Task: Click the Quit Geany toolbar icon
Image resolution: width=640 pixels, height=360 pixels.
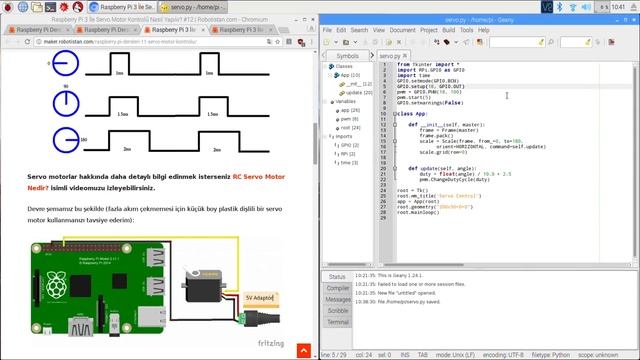Action: (x=611, y=42)
